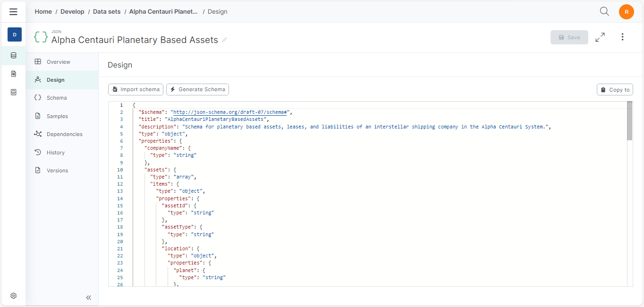
Task: Go to Develop breadcrumb
Action: [x=72, y=11]
